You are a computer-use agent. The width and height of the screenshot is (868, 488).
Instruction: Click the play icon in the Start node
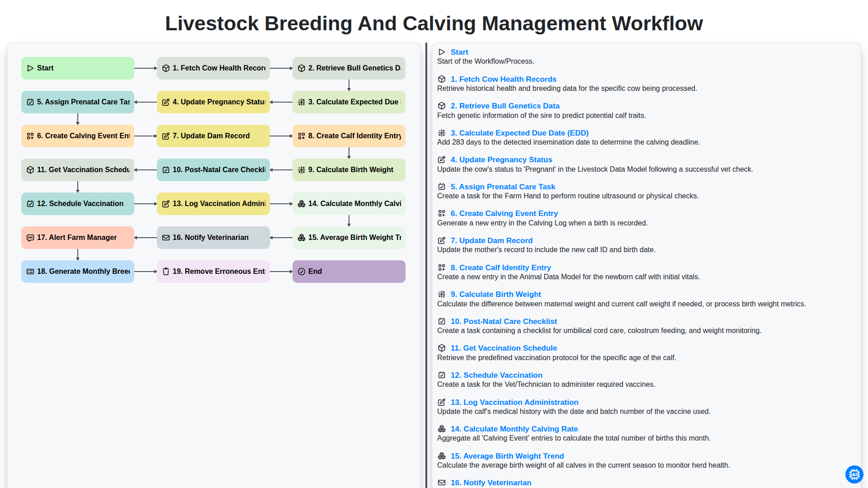[30, 68]
